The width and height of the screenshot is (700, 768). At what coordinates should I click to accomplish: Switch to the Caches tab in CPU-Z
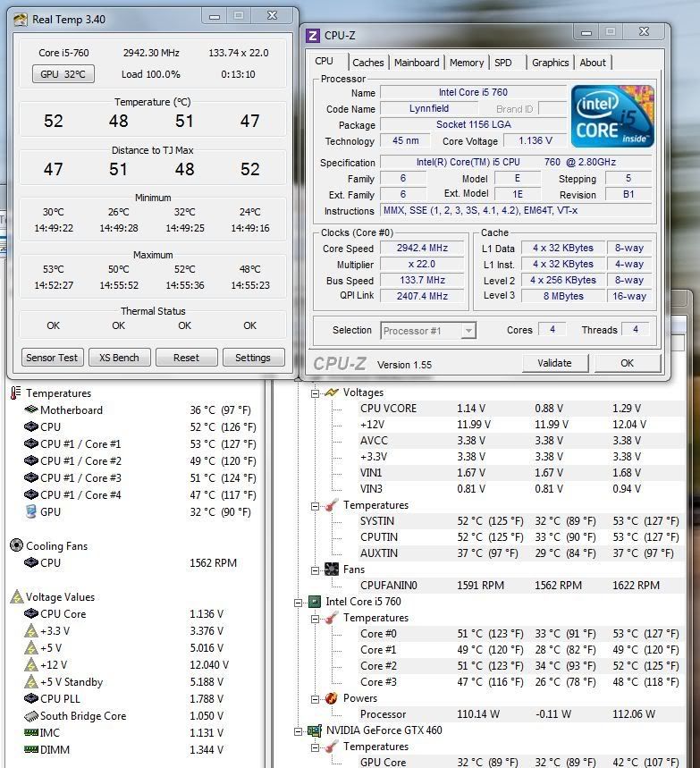[367, 63]
